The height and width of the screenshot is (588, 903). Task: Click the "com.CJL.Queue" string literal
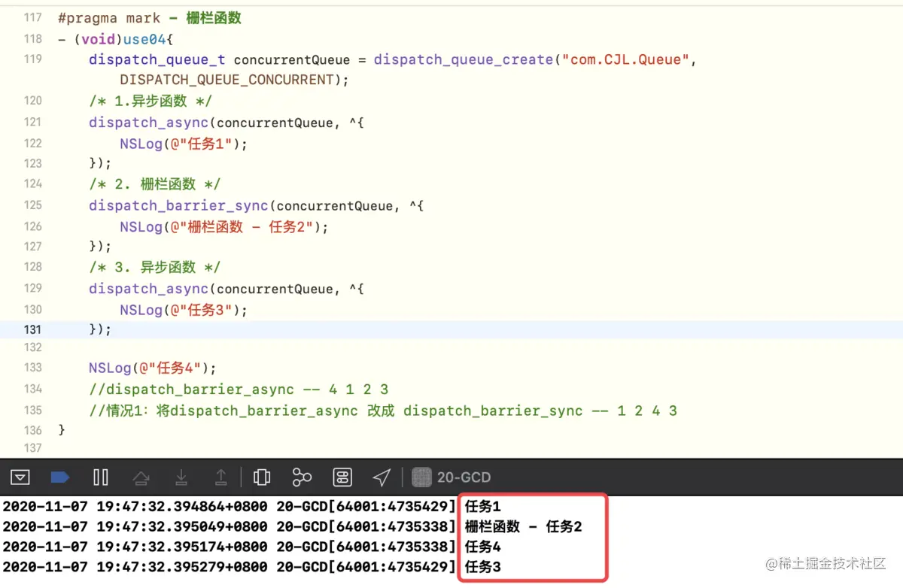(625, 59)
